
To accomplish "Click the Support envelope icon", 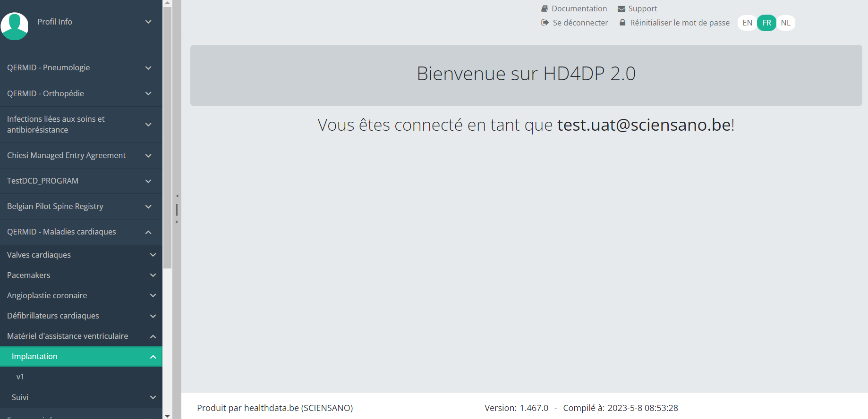I will click(x=621, y=9).
